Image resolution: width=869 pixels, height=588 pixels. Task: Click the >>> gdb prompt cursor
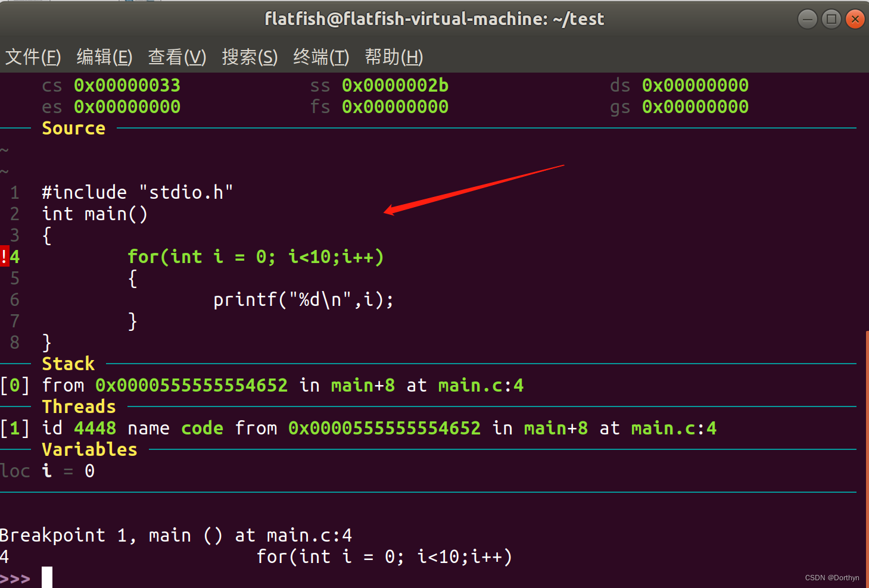tap(47, 577)
